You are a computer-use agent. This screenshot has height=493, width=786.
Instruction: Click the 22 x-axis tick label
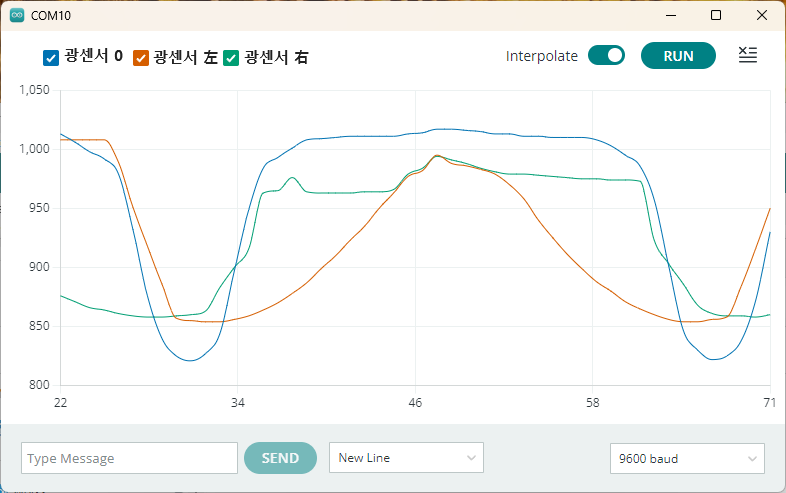[61, 403]
